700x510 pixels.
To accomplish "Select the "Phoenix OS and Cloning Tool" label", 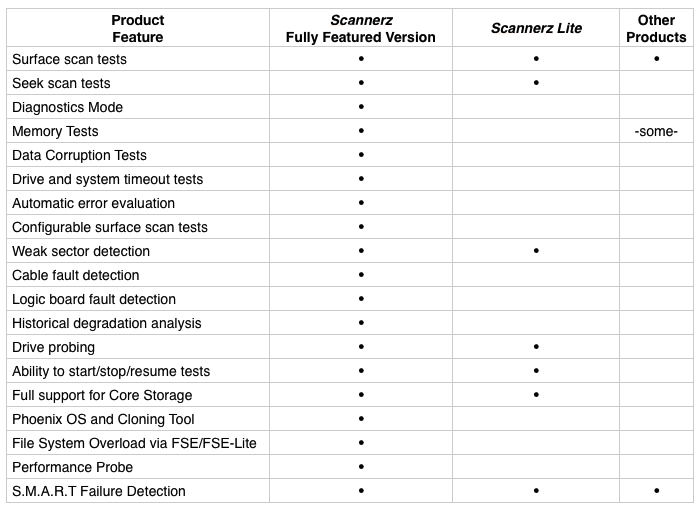I will coord(103,419).
